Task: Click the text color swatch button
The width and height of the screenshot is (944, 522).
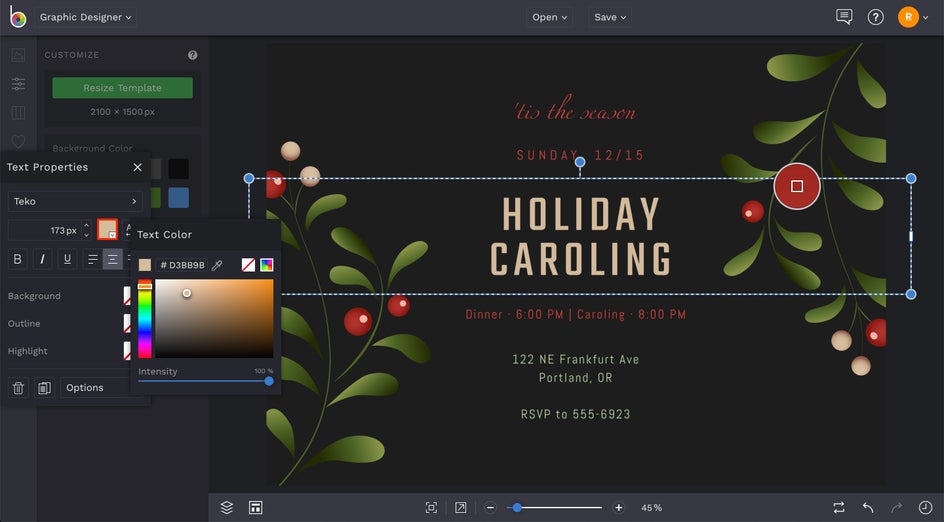Action: (x=107, y=229)
